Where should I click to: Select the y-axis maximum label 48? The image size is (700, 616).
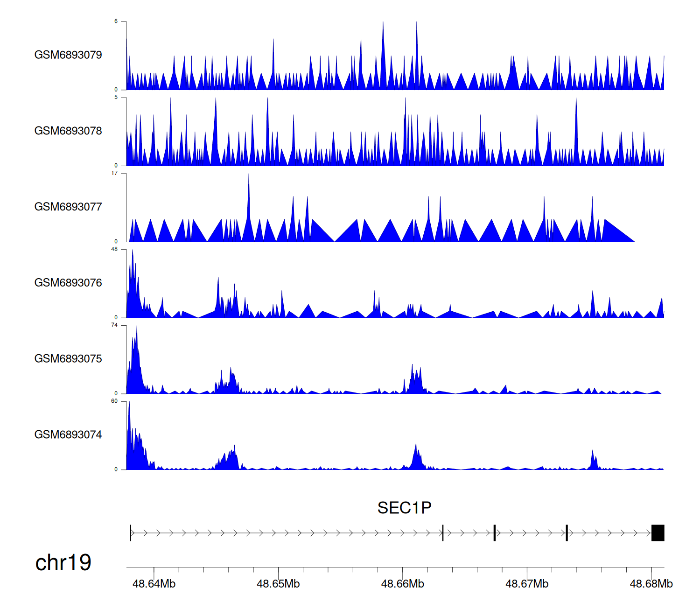point(114,249)
